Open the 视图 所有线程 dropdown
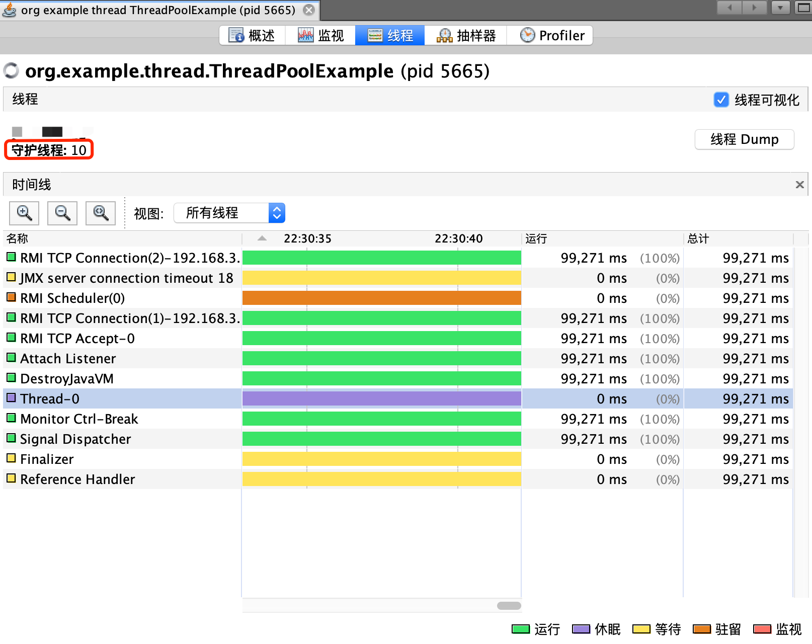The width and height of the screenshot is (812, 644). tap(229, 213)
